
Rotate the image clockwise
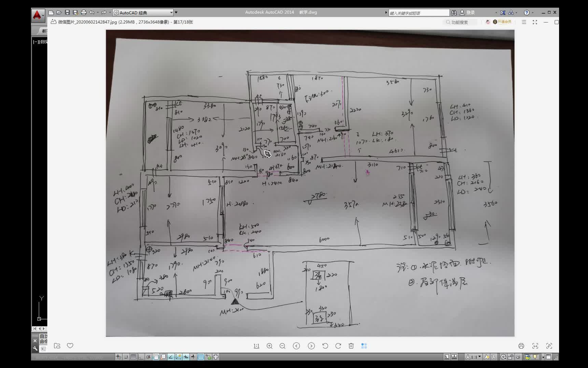pos(338,346)
